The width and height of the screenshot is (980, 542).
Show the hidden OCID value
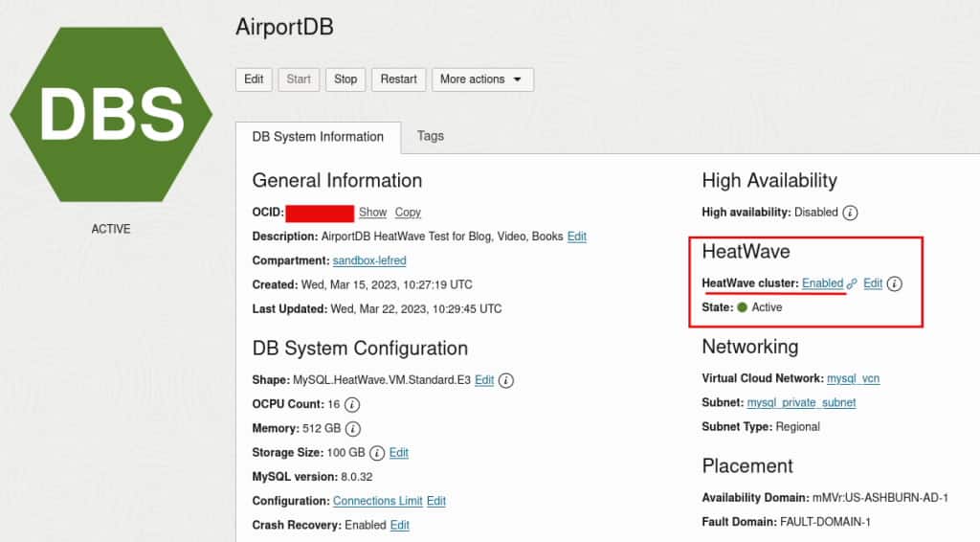[373, 213]
